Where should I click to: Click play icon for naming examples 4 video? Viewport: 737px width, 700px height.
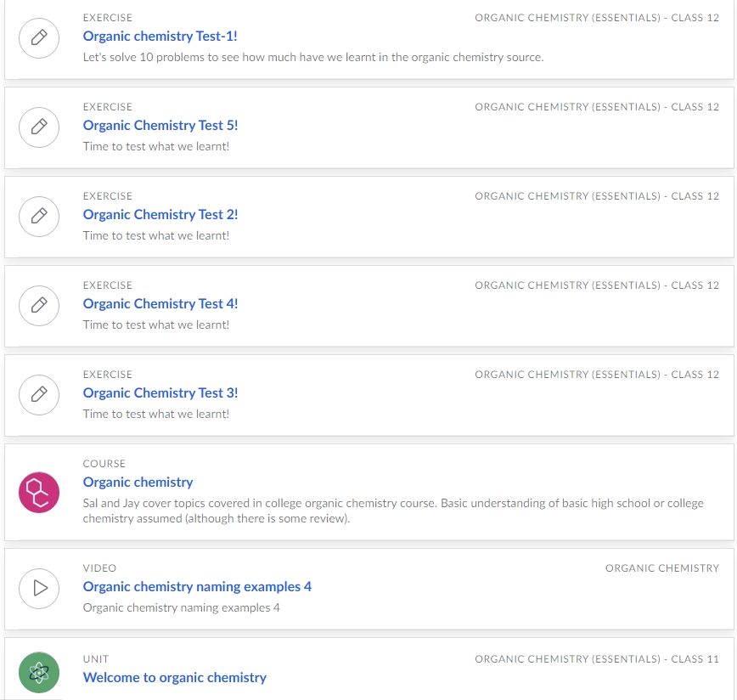point(39,589)
